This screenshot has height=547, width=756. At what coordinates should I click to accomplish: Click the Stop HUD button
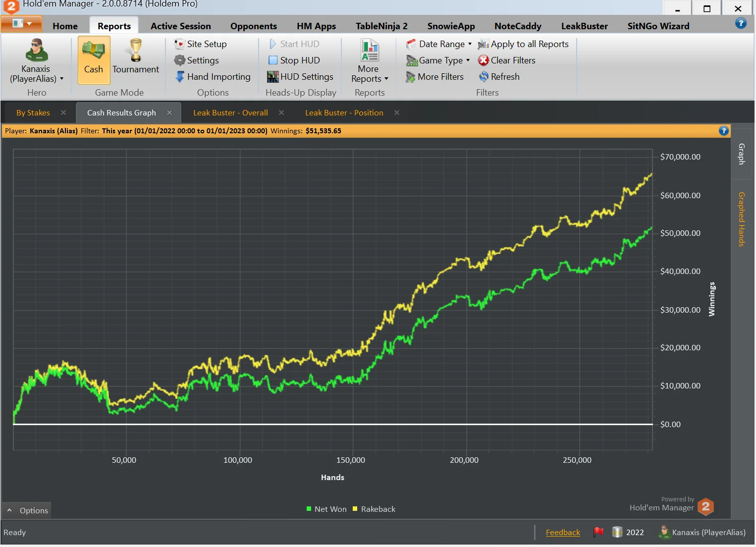294,60
